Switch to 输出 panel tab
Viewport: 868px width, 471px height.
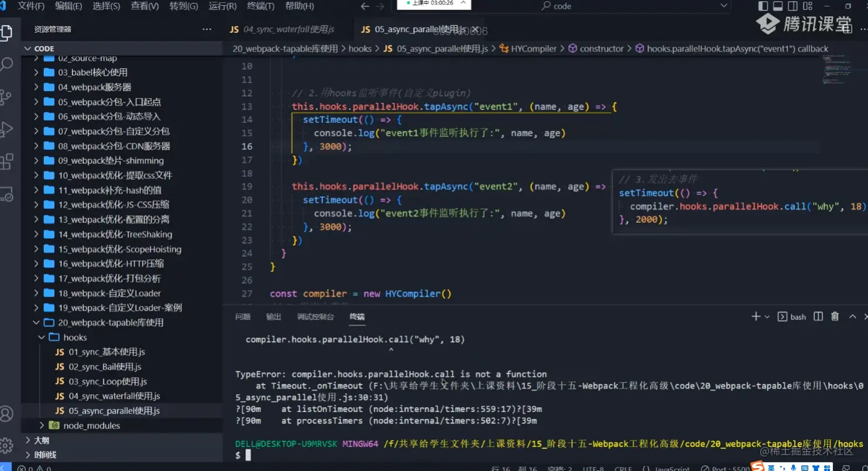tap(273, 317)
